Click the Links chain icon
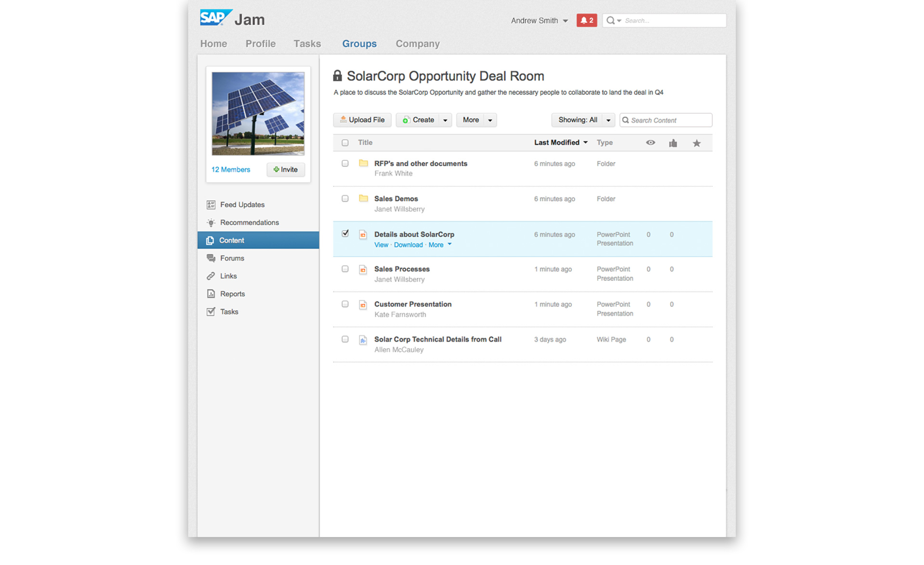 [211, 276]
